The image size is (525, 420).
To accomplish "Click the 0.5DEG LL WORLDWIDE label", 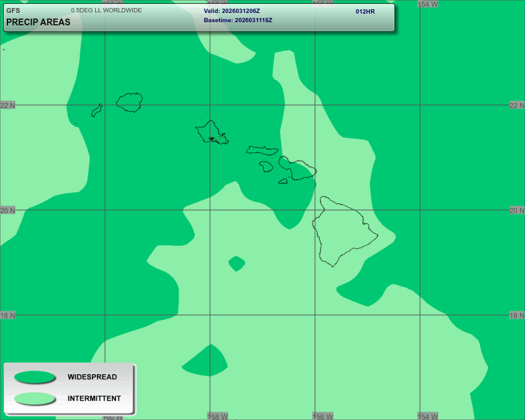I will (106, 10).
